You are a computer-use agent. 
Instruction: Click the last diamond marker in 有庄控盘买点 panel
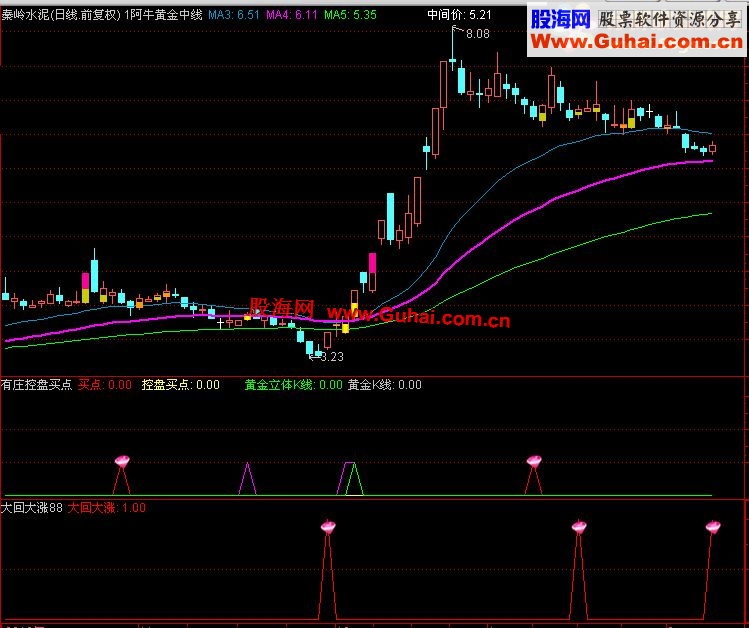tap(534, 461)
